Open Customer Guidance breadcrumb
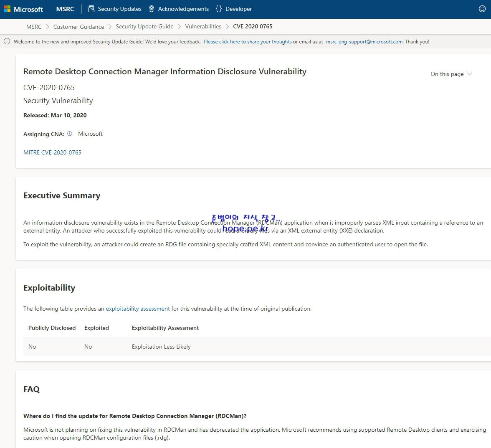Viewport: 491px width, 448px height. [x=78, y=27]
